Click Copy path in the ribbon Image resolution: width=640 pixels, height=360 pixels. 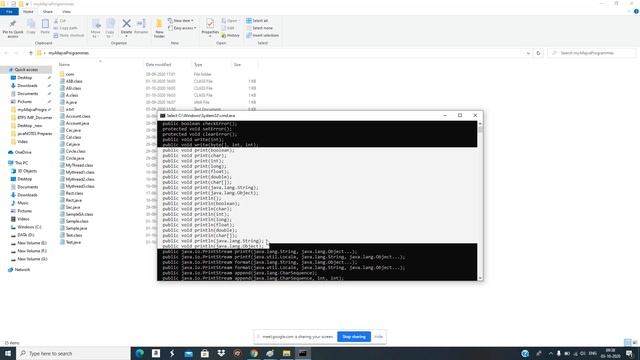(x=65, y=28)
